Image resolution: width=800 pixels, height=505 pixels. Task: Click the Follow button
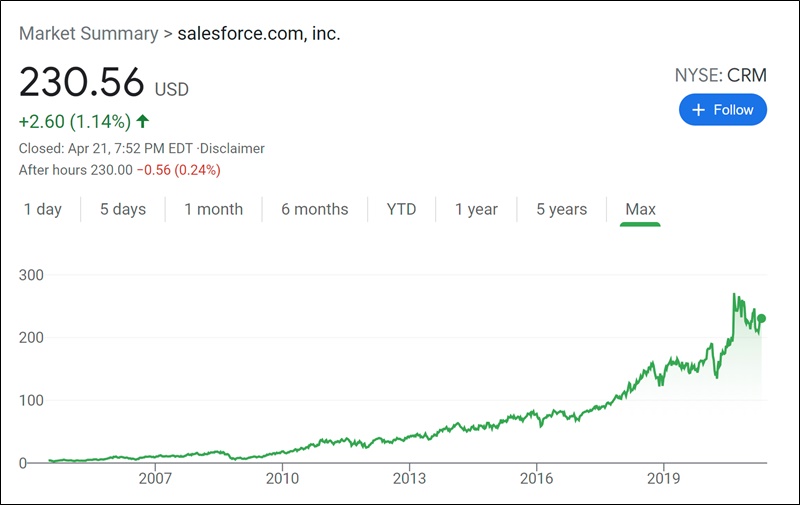723,110
